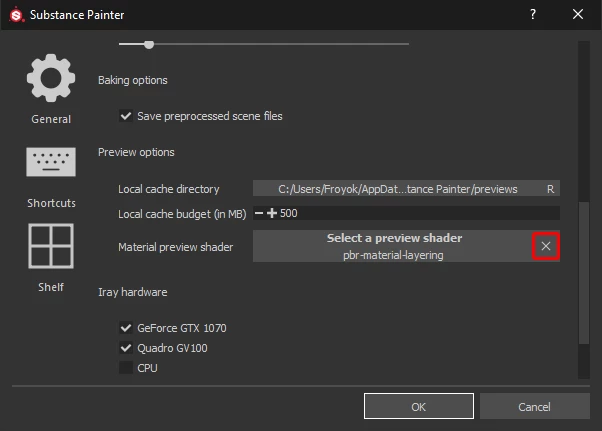Click the Local cache directory label
The height and width of the screenshot is (431, 602).
coord(169,189)
